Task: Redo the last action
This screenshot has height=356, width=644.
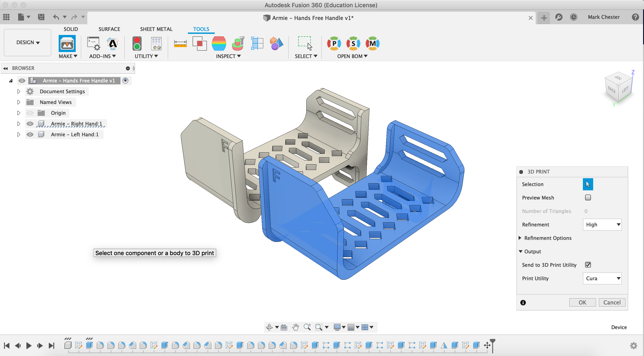Action: click(74, 17)
